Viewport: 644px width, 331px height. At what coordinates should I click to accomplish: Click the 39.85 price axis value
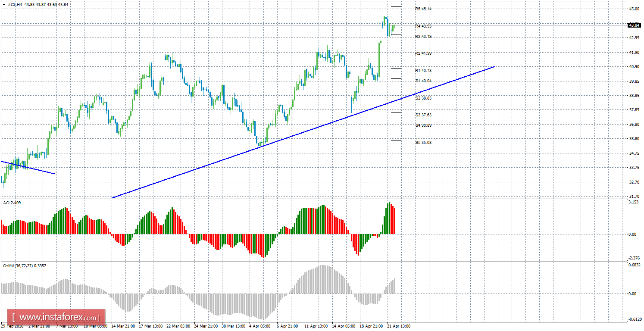click(x=634, y=81)
